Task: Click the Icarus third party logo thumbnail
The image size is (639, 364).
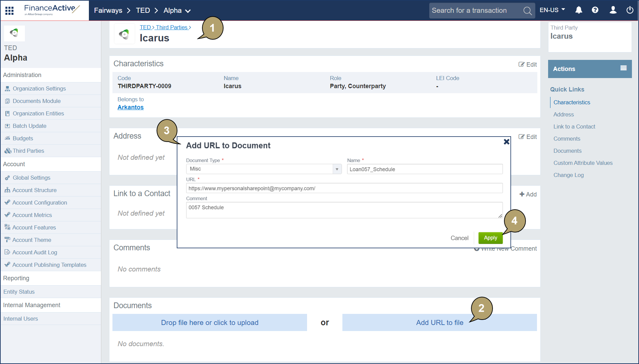Action: (124, 34)
